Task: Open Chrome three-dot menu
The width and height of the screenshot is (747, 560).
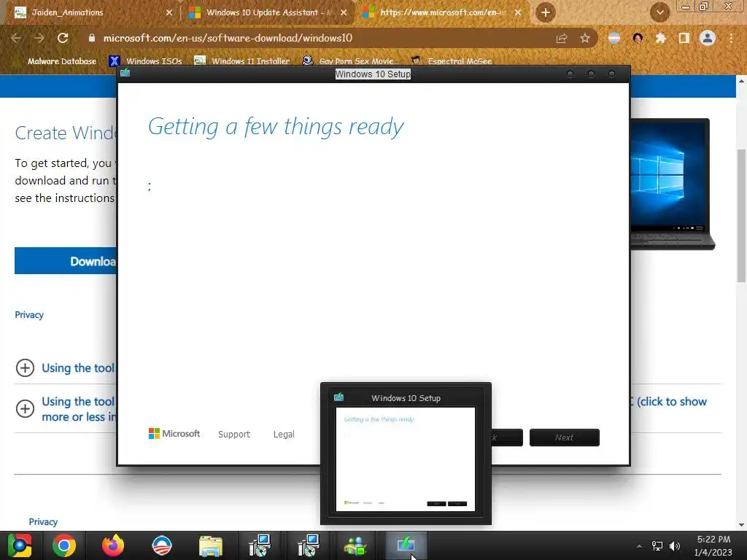Action: tap(731, 38)
